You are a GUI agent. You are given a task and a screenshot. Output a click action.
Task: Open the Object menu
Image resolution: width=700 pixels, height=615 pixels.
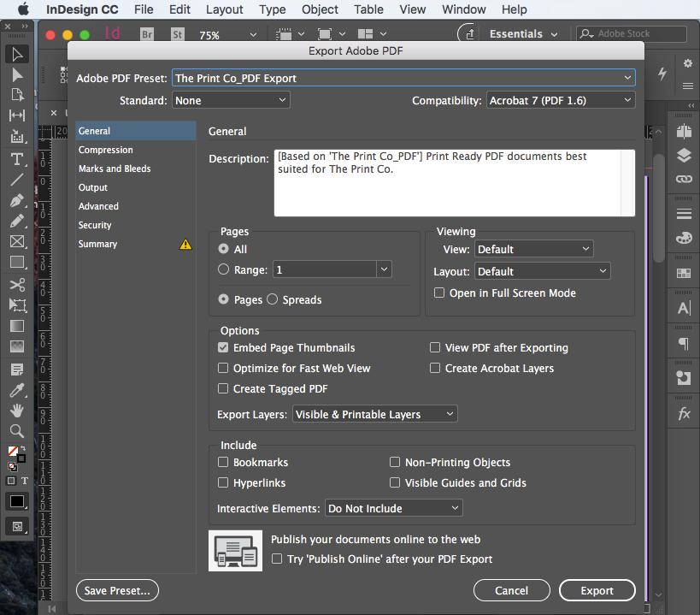[x=320, y=9]
